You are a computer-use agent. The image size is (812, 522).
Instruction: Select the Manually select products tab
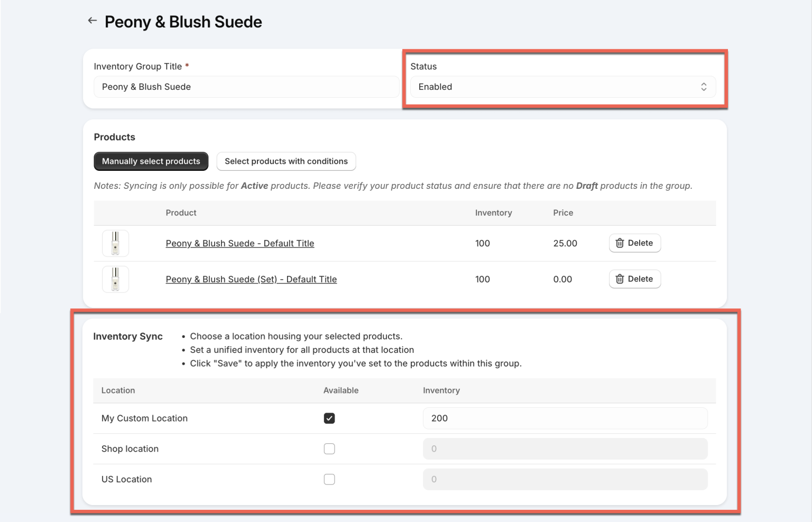point(151,161)
